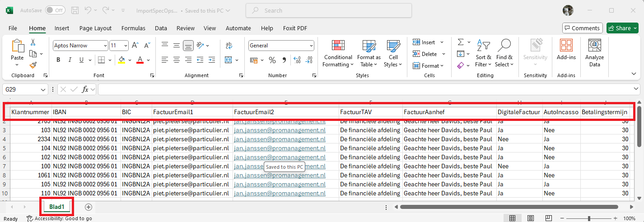Select the Blad1 sheet tab

[x=57, y=207]
